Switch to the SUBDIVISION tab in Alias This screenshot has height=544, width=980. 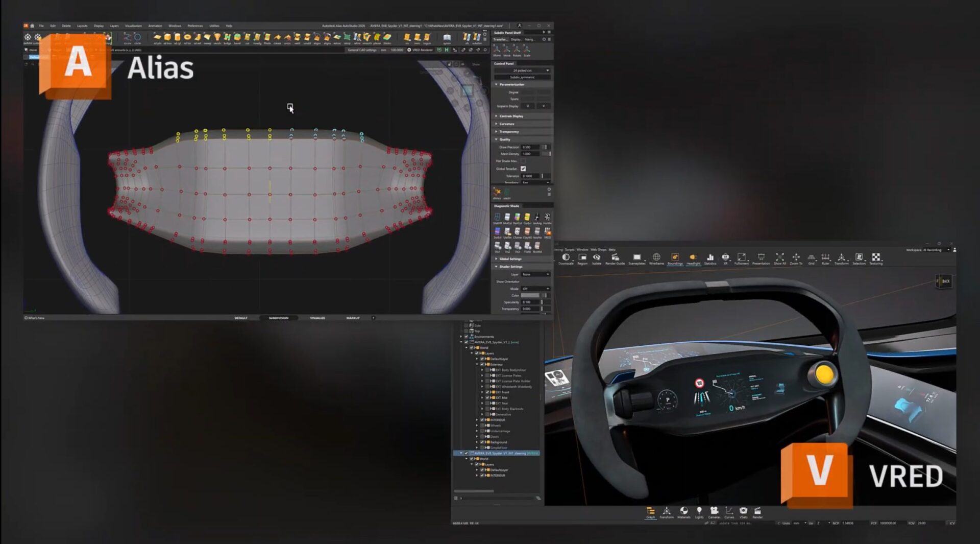tap(278, 318)
